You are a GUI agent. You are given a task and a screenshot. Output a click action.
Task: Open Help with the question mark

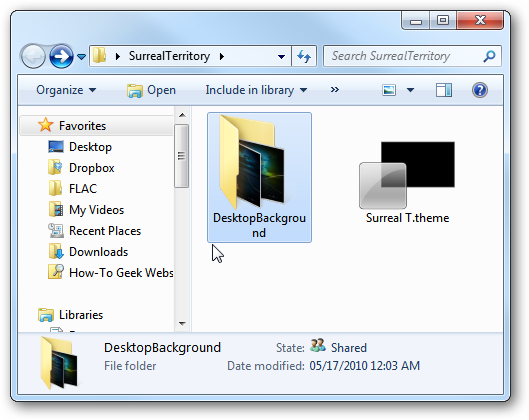[480, 90]
